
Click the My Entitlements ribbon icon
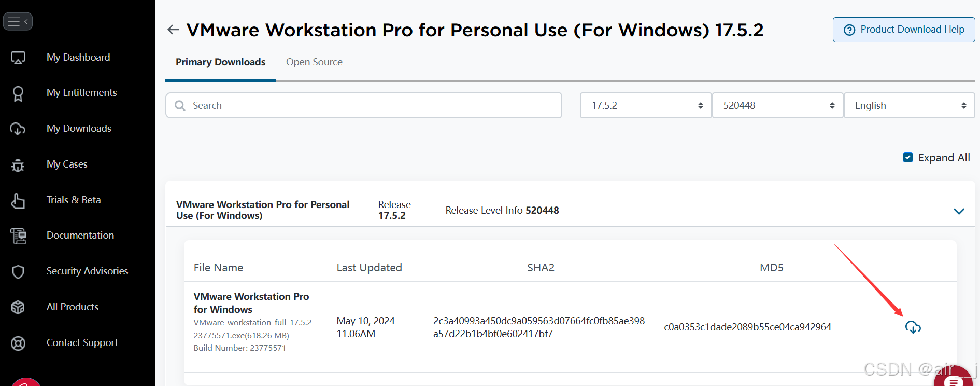pyautogui.click(x=18, y=93)
